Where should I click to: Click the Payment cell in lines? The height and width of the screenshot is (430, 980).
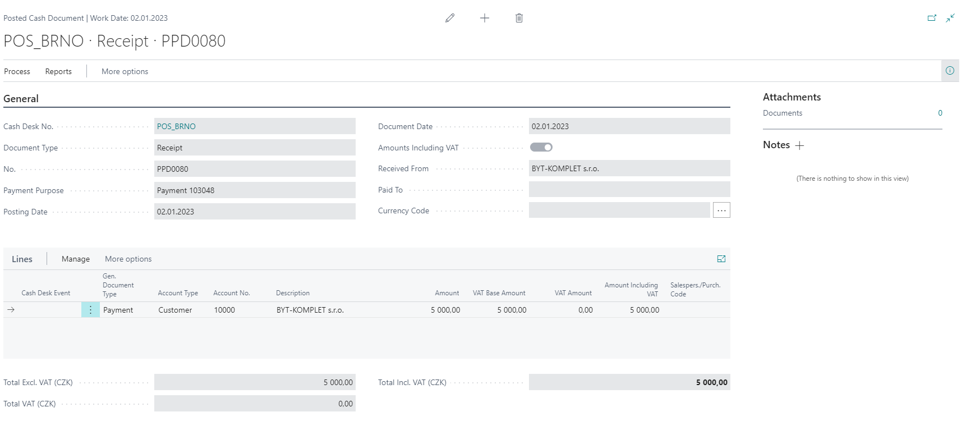coord(118,310)
